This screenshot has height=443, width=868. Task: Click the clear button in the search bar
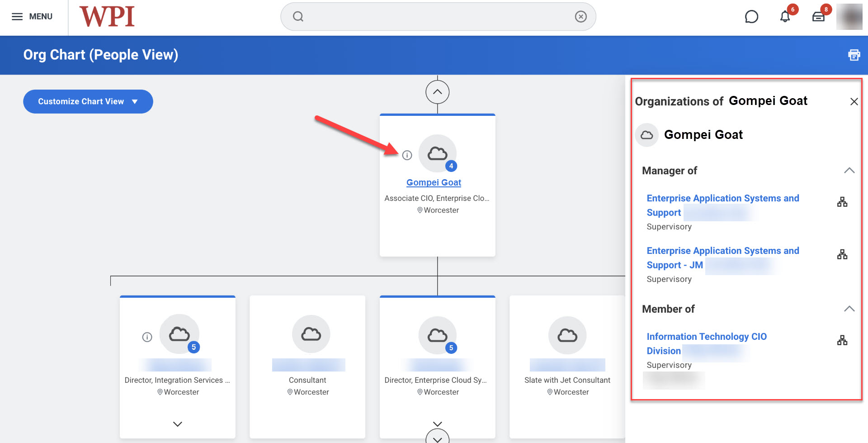581,16
